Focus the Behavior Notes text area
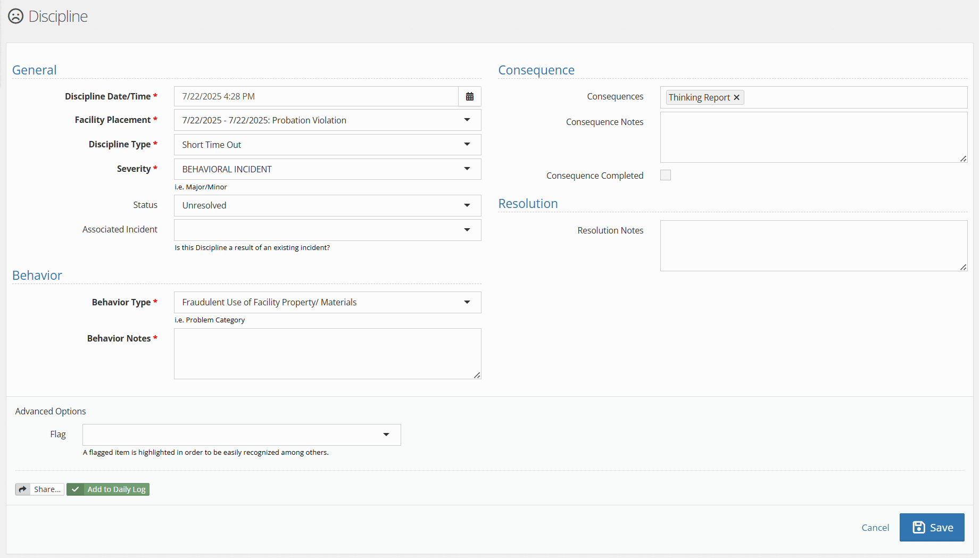Viewport: 980px width, 558px height. pos(328,354)
